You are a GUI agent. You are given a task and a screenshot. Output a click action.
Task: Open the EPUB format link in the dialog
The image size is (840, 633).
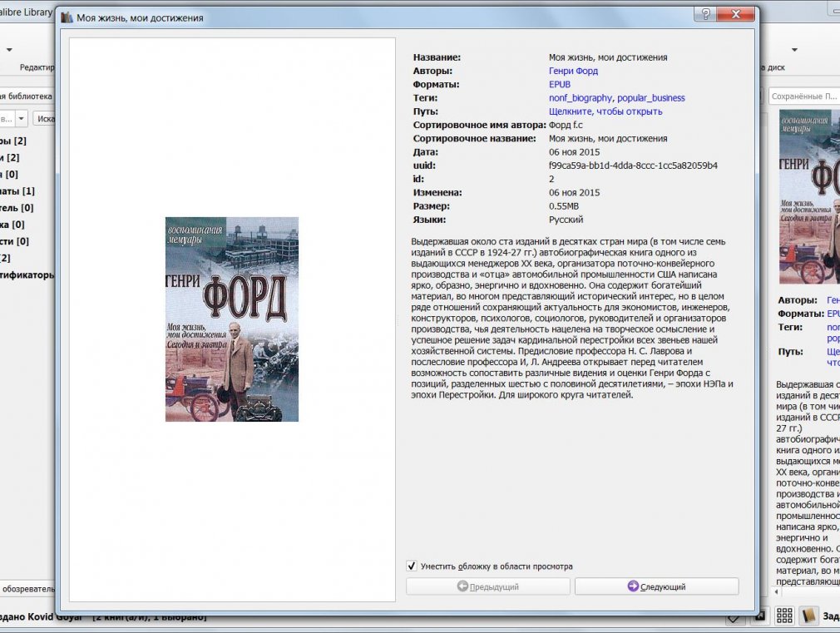tap(560, 84)
